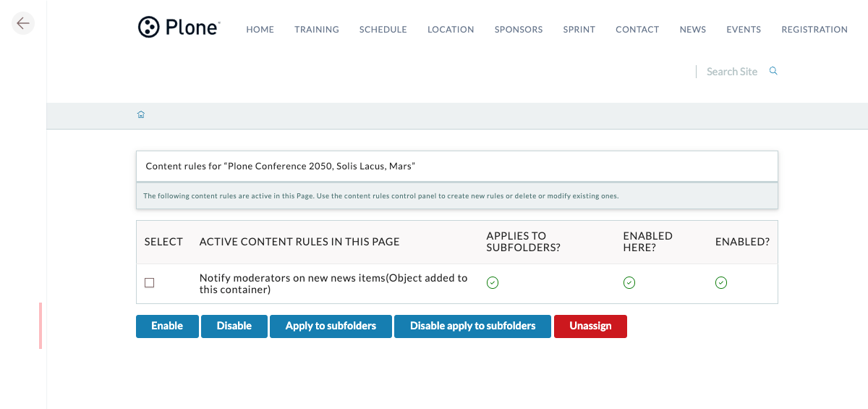Viewport: 868px width, 409px height.
Task: Click the Plone logo
Action: point(179,28)
